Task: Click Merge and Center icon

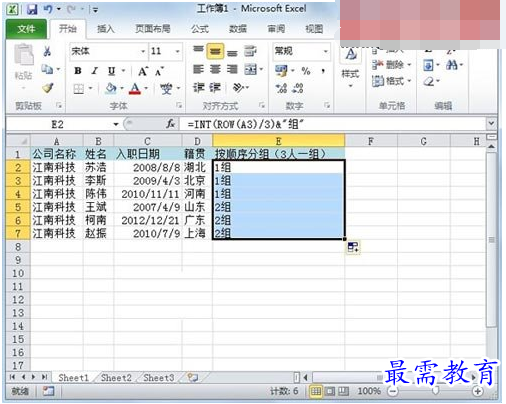Action: [x=251, y=69]
